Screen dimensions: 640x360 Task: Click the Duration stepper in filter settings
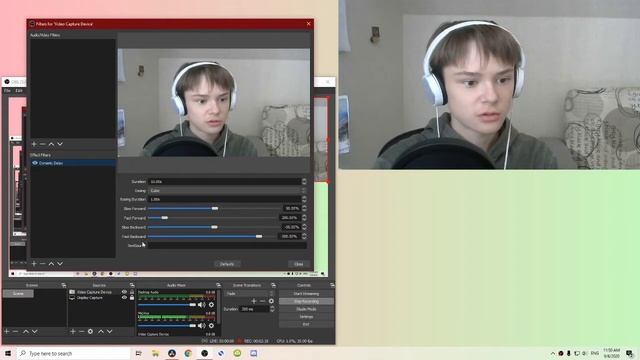(304, 181)
